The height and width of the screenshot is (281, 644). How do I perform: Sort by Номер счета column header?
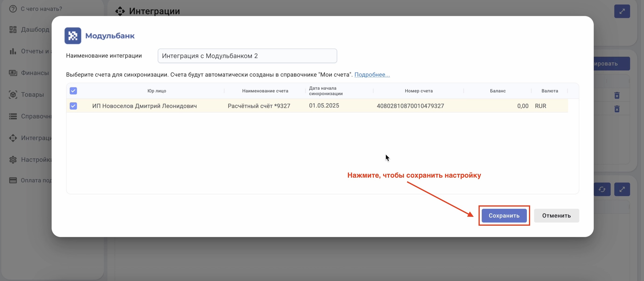(x=419, y=91)
